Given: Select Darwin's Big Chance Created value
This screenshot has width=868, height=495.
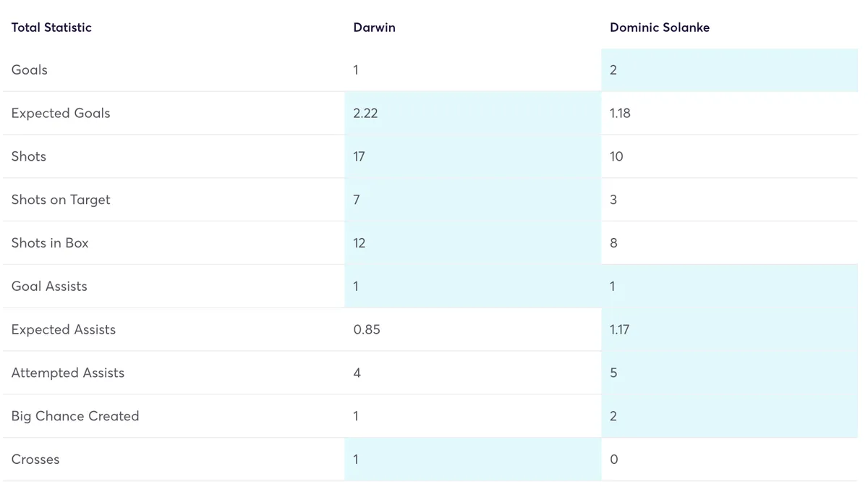Looking at the screenshot, I should [356, 416].
